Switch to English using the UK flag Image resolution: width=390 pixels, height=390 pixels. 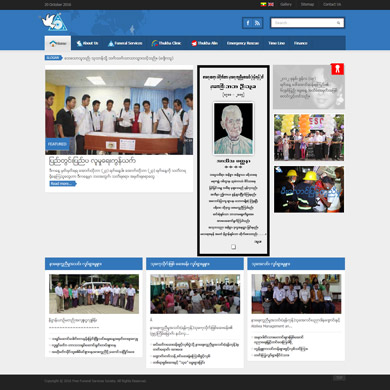coord(271,4)
